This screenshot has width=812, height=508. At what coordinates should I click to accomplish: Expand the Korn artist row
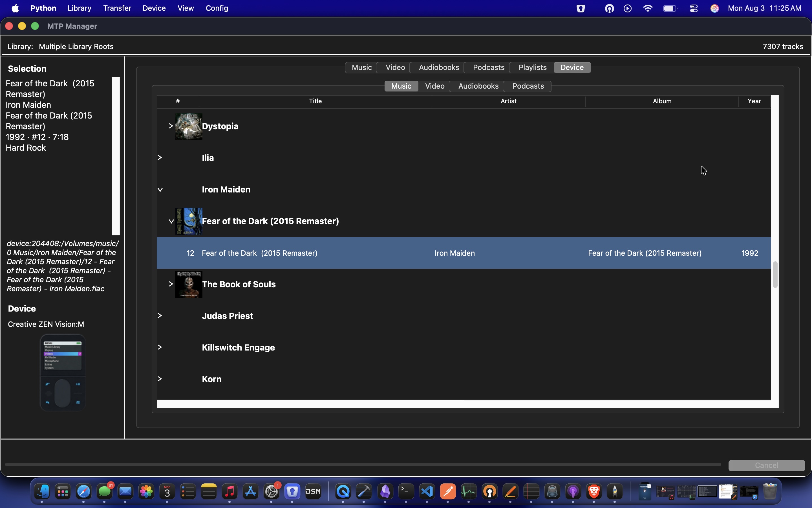tap(160, 379)
